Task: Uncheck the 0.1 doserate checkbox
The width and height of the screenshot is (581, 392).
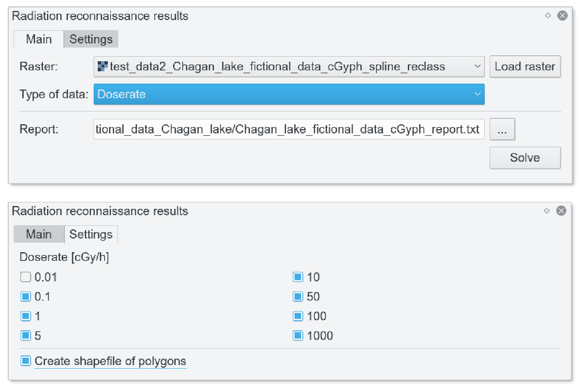Action: pyautogui.click(x=26, y=297)
